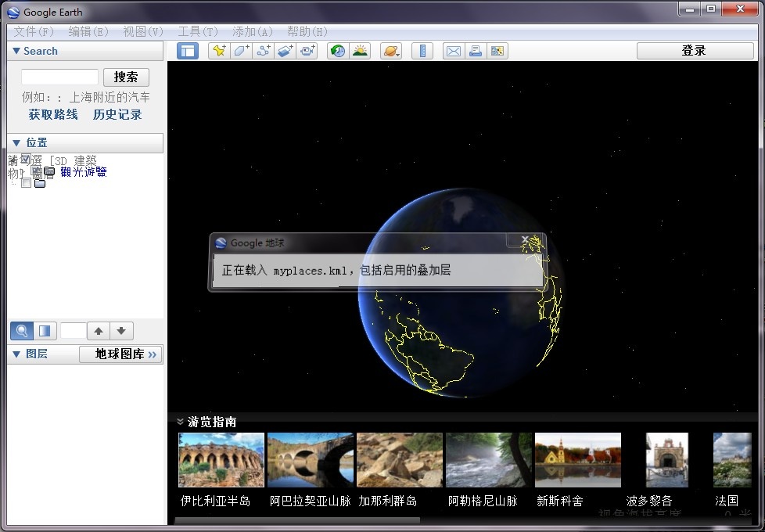Screen dimensions: 765x532
Task: Open the Ruler measuring tool
Action: pos(422,50)
